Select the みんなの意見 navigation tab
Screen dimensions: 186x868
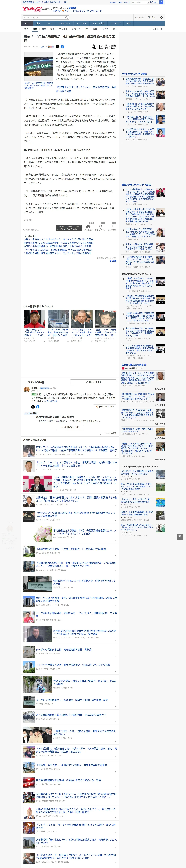[98, 24]
